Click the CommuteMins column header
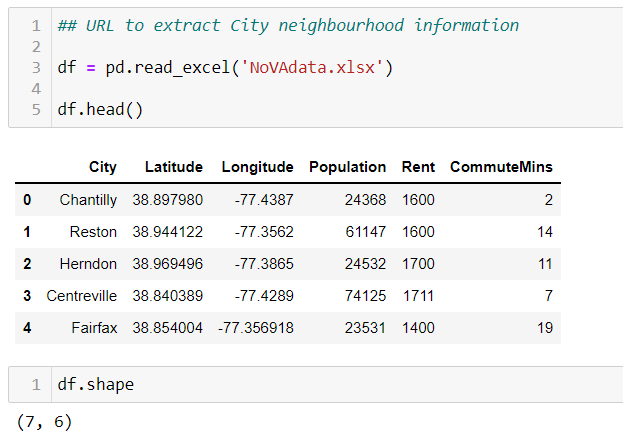 pyautogui.click(x=501, y=167)
